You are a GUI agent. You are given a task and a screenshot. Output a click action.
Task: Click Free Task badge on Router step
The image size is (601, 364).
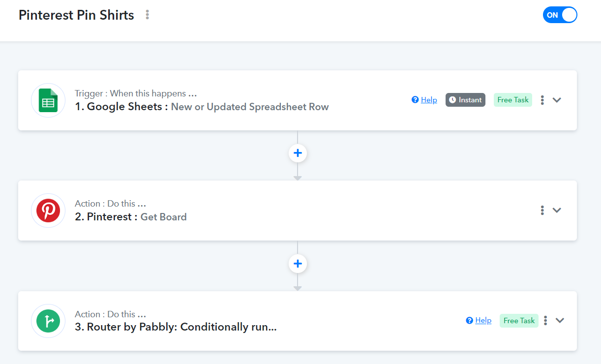click(519, 321)
